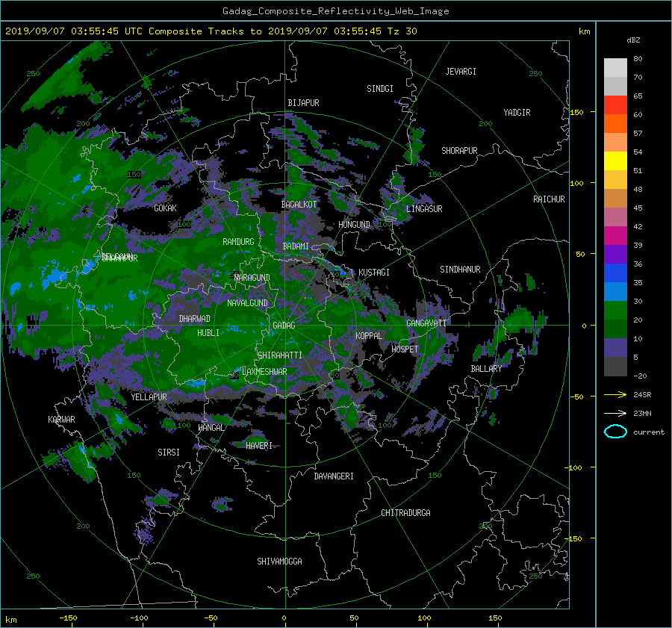Click the cyan current-position ellipse in legend
Viewport: 672px width, 628px height.
click(615, 432)
